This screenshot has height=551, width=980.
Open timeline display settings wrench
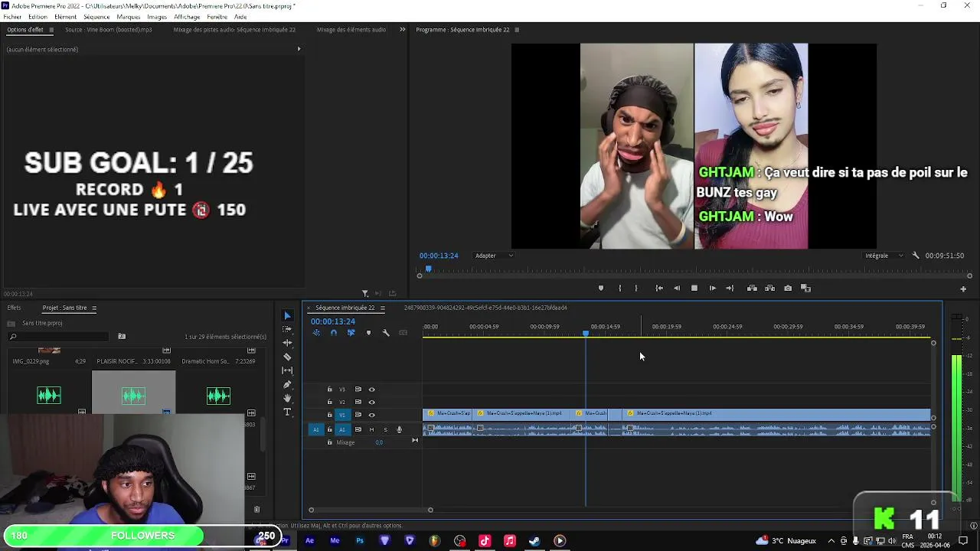click(386, 333)
